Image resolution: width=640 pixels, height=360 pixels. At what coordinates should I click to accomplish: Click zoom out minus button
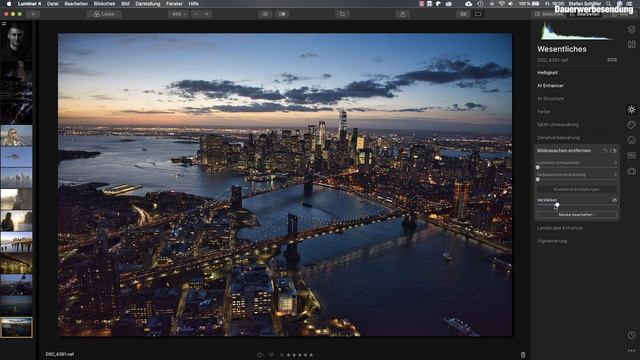(x=196, y=14)
